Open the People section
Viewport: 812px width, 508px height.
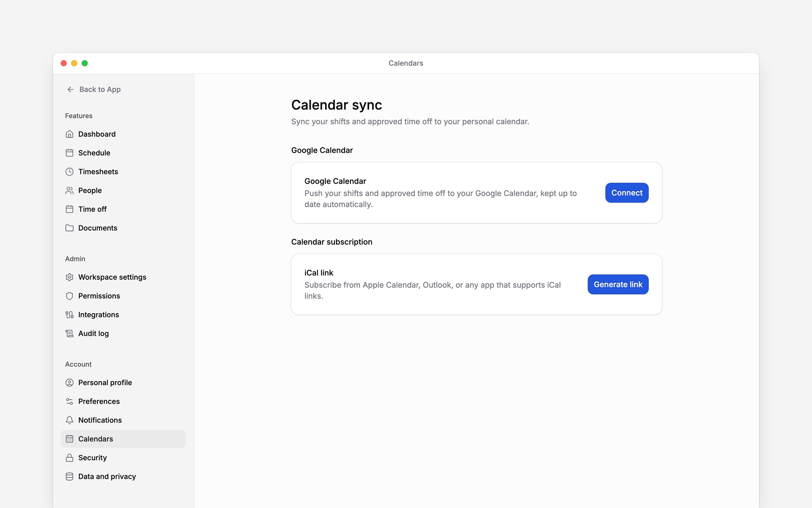coord(123,190)
